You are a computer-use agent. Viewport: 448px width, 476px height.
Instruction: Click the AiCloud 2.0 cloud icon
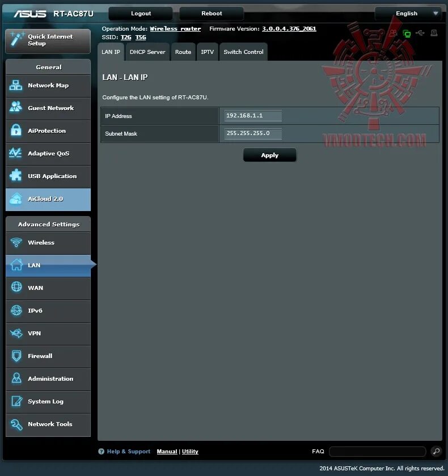pyautogui.click(x=16, y=199)
